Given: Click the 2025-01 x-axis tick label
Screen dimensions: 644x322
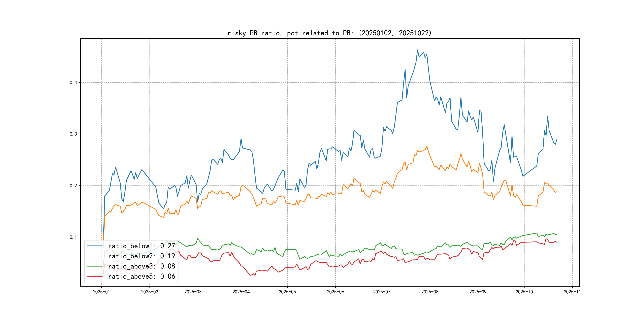Looking at the screenshot, I should tap(101, 292).
